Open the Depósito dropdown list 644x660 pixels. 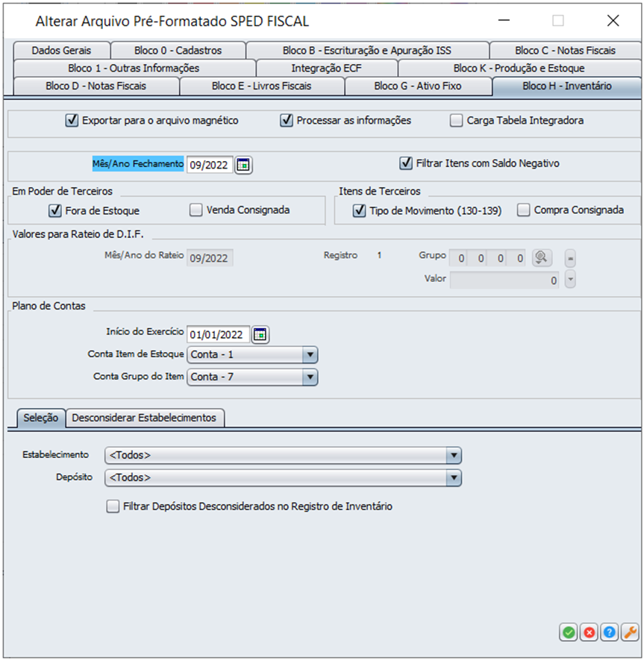[454, 477]
